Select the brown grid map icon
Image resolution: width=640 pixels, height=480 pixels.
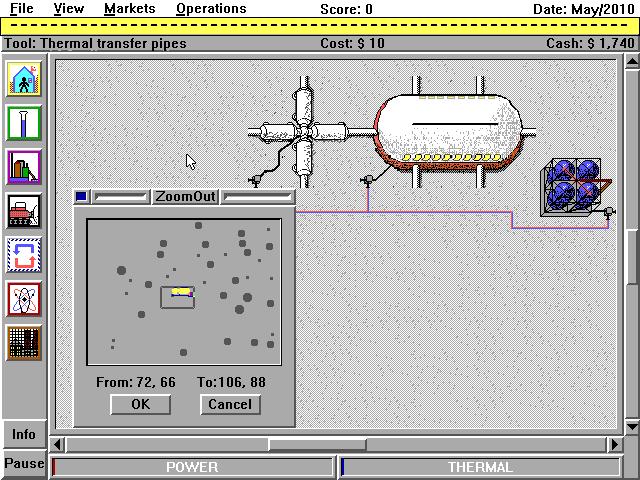pyautogui.click(x=24, y=343)
